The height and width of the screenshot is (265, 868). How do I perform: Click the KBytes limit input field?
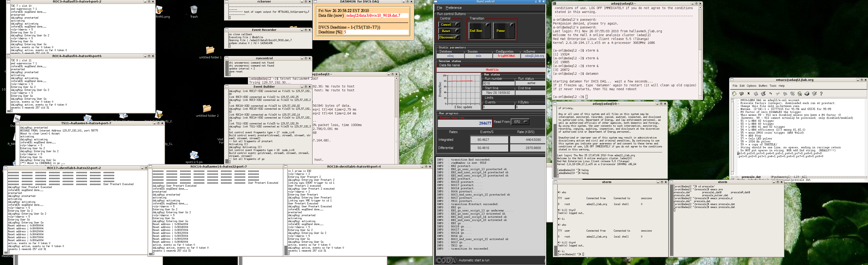point(530,107)
